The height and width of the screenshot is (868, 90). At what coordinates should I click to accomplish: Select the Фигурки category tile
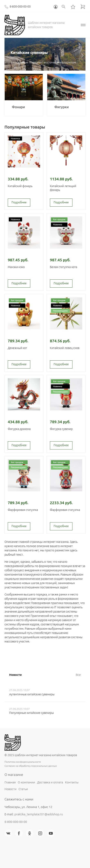tap(66, 95)
